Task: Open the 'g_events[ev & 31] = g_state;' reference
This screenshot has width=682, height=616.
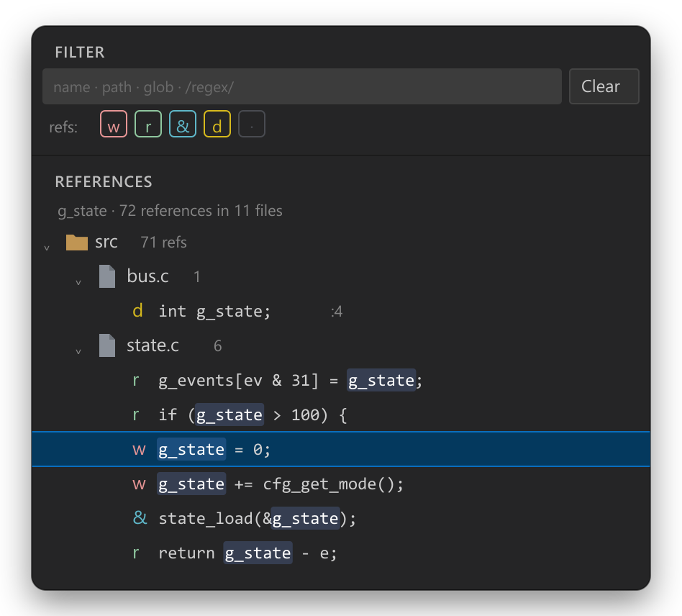Action: pyautogui.click(x=341, y=380)
